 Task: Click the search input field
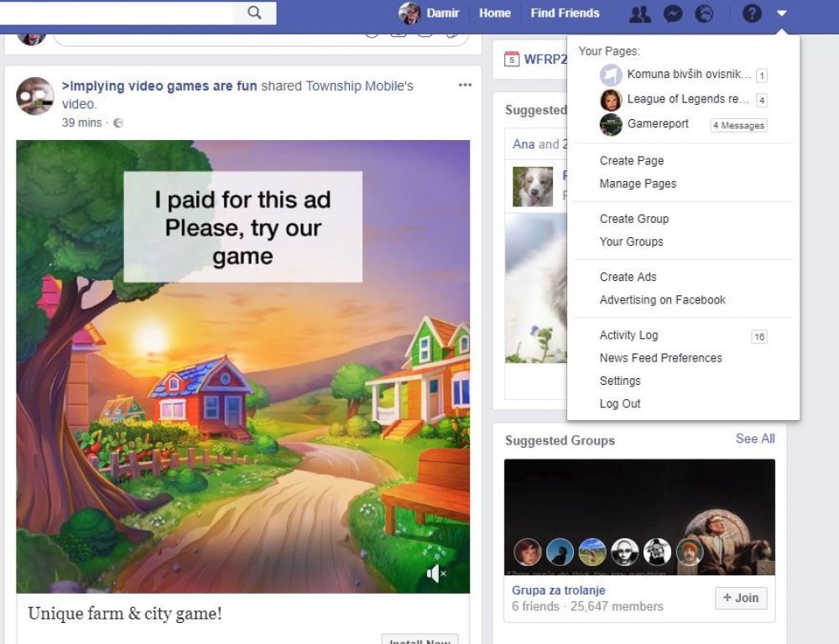tap(116, 13)
